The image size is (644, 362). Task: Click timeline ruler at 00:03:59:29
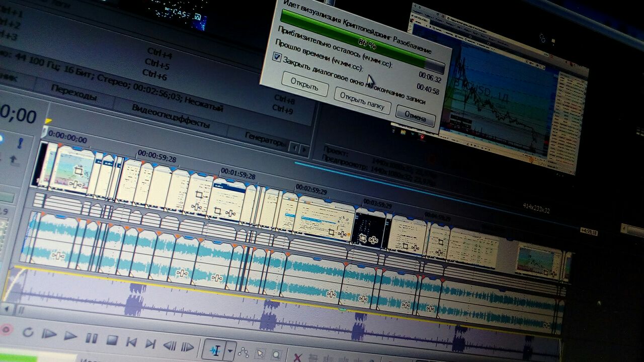click(377, 205)
